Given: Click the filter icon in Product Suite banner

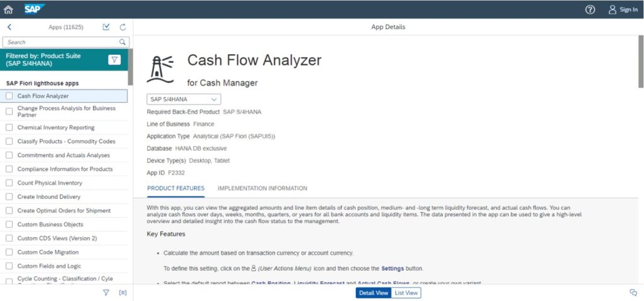Looking at the screenshot, I should 114,60.
